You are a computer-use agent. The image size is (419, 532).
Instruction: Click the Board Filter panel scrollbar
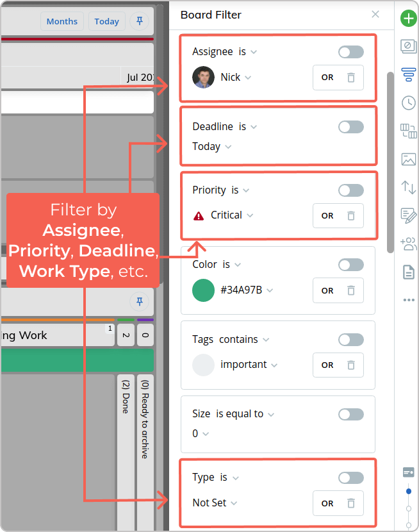click(x=390, y=162)
